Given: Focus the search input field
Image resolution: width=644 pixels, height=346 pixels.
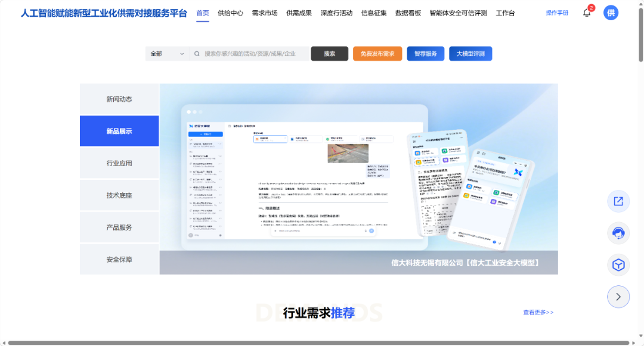Looking at the screenshot, I should 250,54.
